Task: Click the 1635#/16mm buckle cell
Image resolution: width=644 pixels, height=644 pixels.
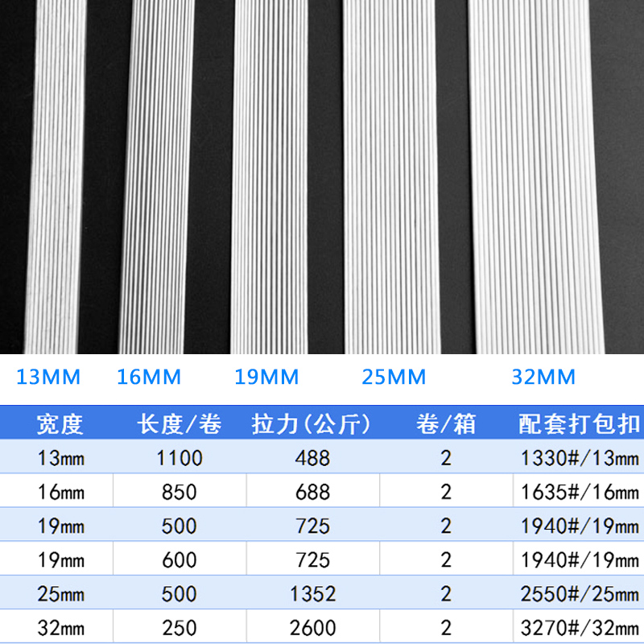Action: (580, 492)
